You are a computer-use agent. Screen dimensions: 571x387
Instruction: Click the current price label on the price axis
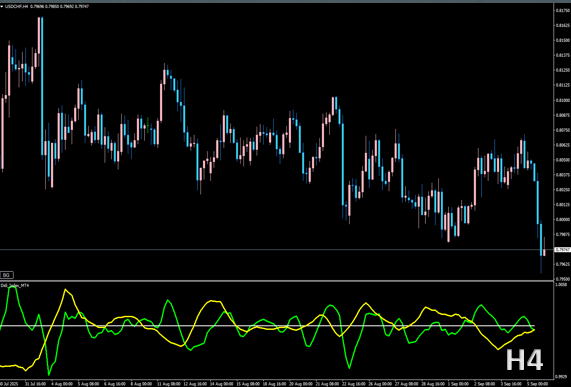pyautogui.click(x=562, y=250)
